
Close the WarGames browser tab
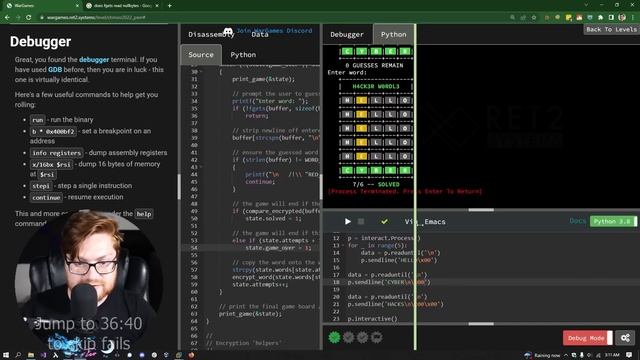click(78, 6)
